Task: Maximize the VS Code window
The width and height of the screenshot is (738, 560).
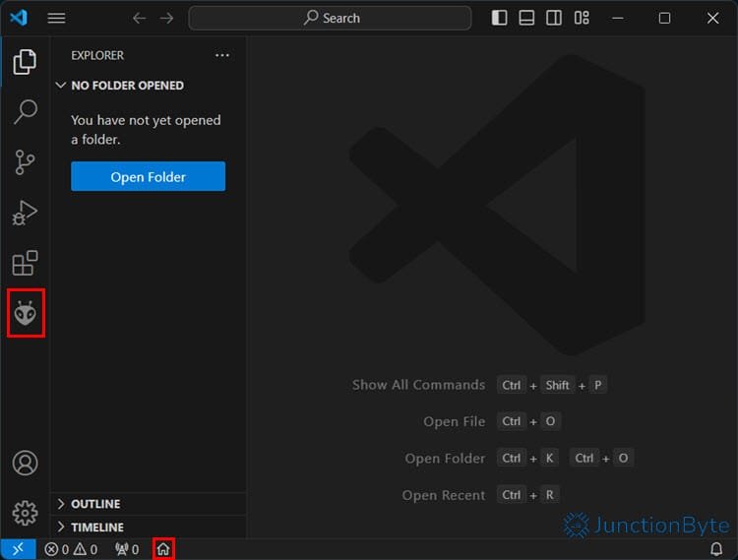Action: pos(664,18)
